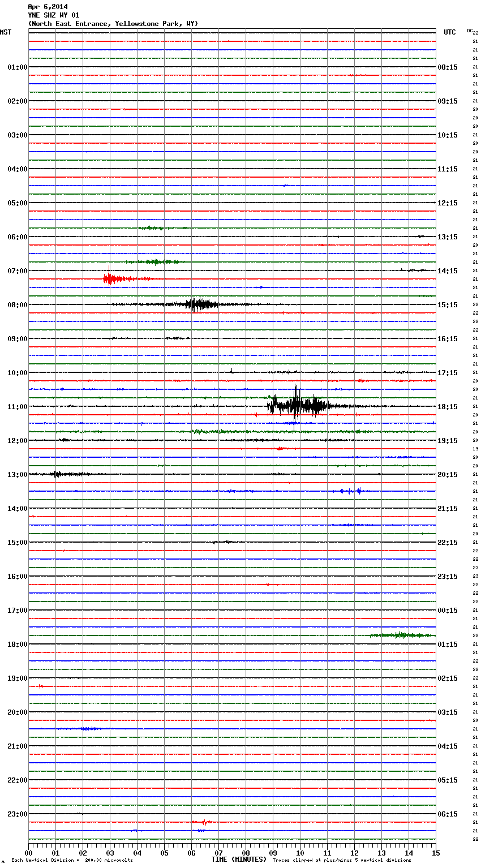481x868 pixels.
Task: Click the '21:15' UTC time label
Action: click(448, 509)
